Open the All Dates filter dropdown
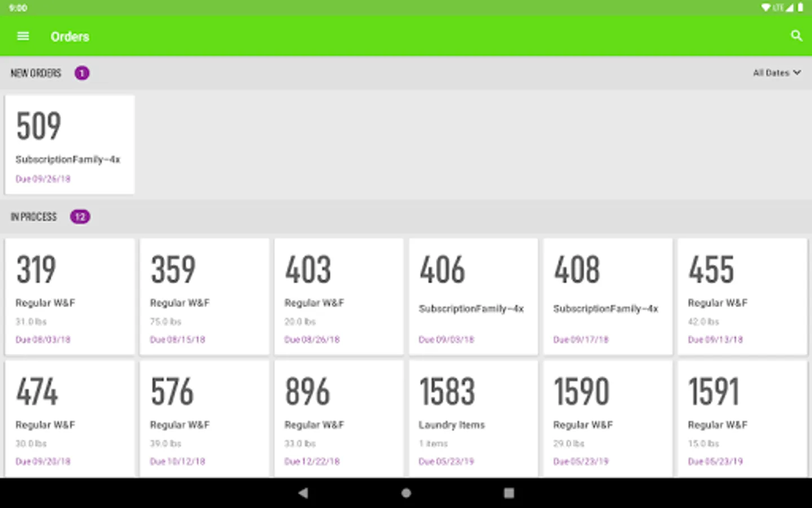The image size is (812, 508). [777, 73]
